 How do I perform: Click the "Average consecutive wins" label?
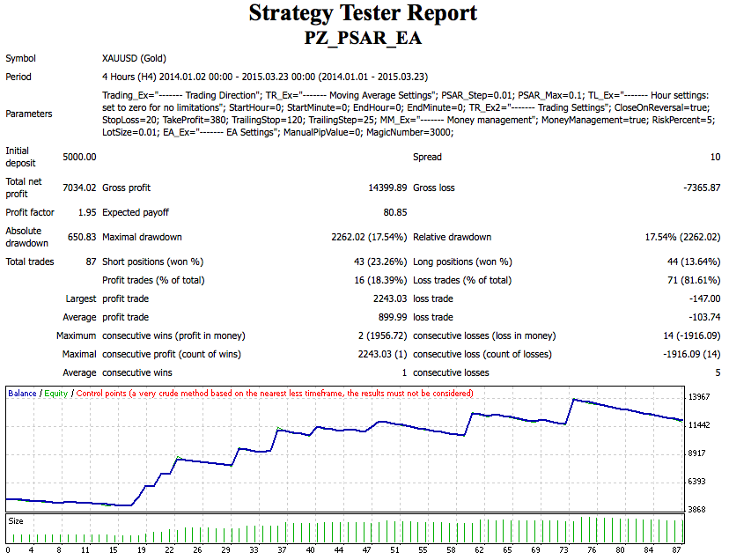(x=117, y=373)
